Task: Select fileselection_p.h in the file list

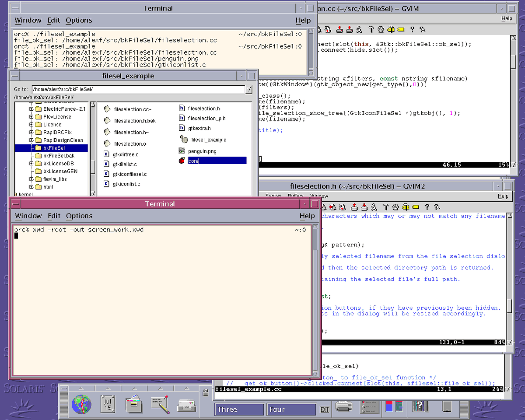Action: coord(207,118)
